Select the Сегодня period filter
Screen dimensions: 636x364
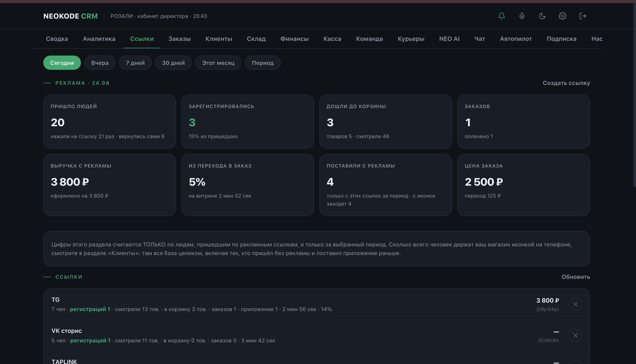62,63
